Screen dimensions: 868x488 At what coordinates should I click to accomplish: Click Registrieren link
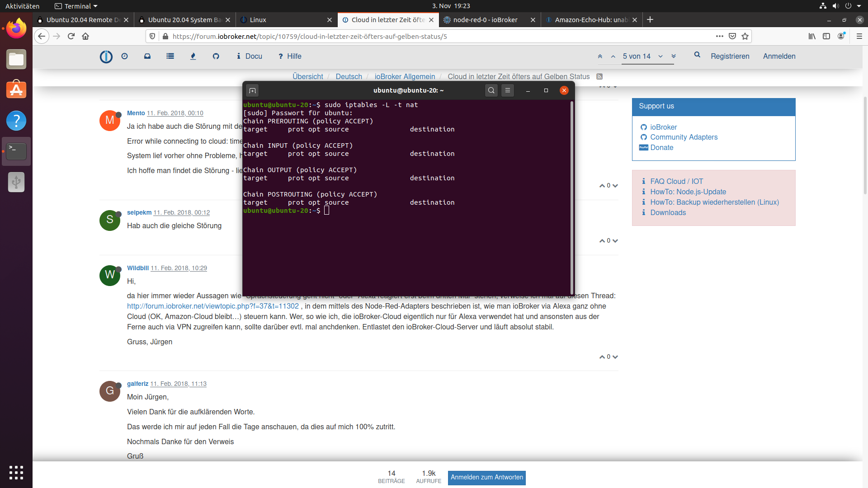coord(730,56)
